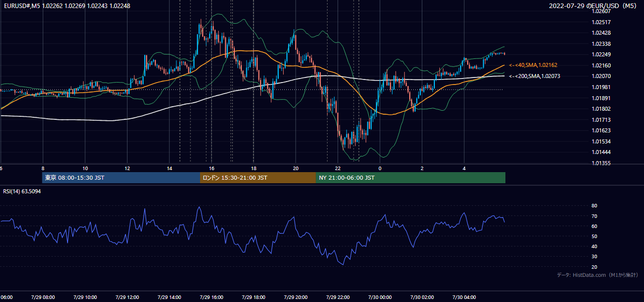Click price axis label 1.02428
The height and width of the screenshot is (302, 644).
point(602,33)
